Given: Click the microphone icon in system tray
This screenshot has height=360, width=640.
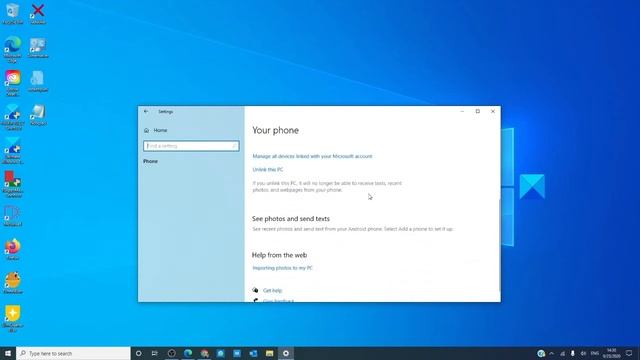Looking at the screenshot, I should click(x=573, y=353).
